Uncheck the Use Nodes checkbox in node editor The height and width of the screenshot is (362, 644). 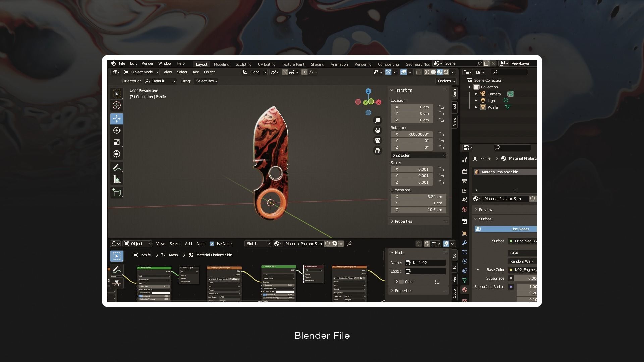click(212, 244)
